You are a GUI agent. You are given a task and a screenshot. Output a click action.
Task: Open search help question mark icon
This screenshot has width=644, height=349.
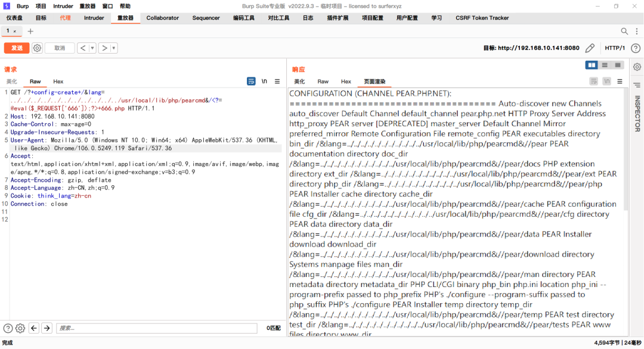coord(8,328)
